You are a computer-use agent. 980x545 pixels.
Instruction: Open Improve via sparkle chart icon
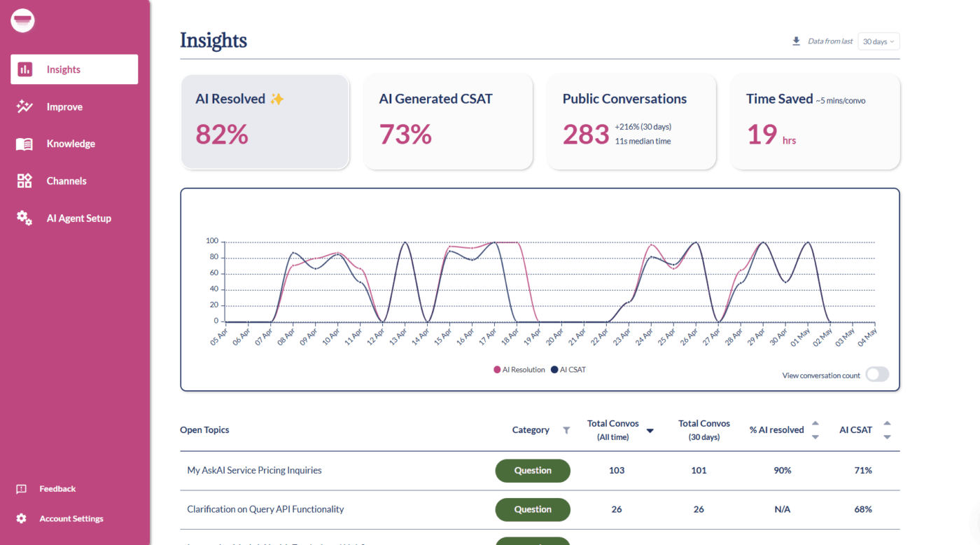click(24, 106)
